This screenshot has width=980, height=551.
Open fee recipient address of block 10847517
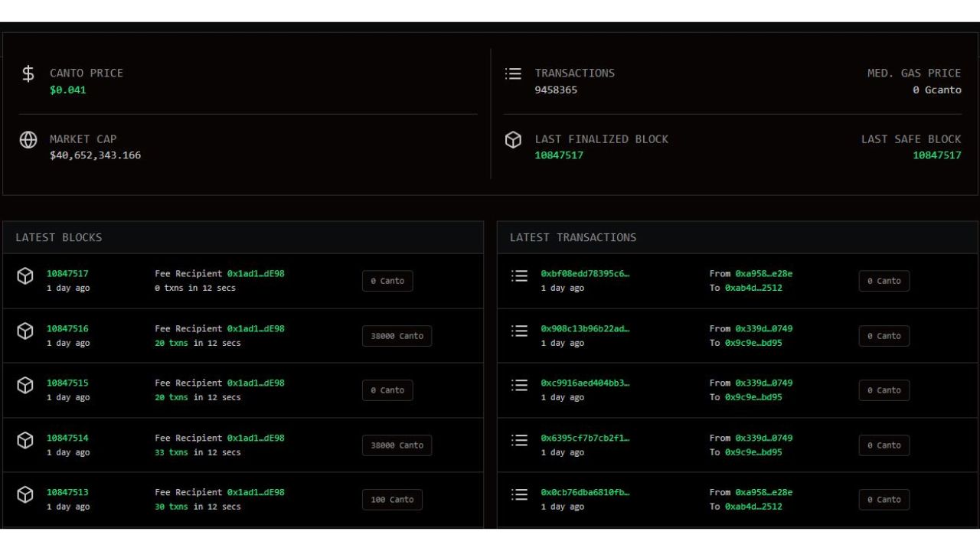pyautogui.click(x=256, y=274)
